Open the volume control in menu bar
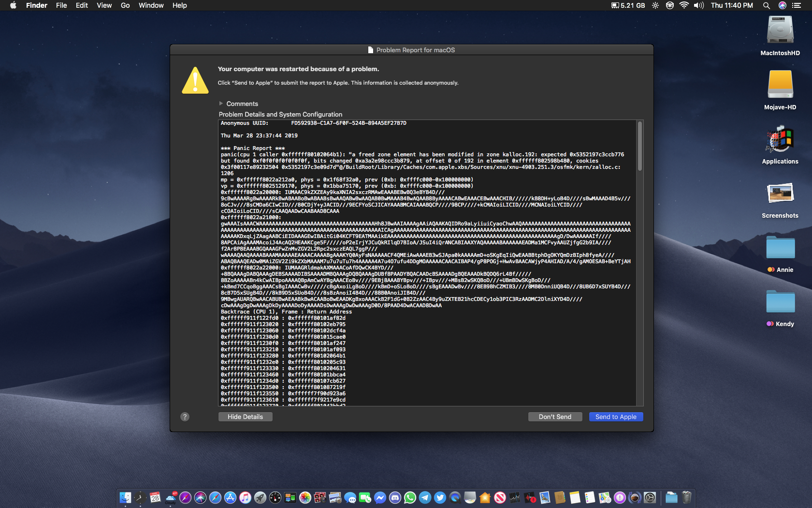 click(x=699, y=5)
